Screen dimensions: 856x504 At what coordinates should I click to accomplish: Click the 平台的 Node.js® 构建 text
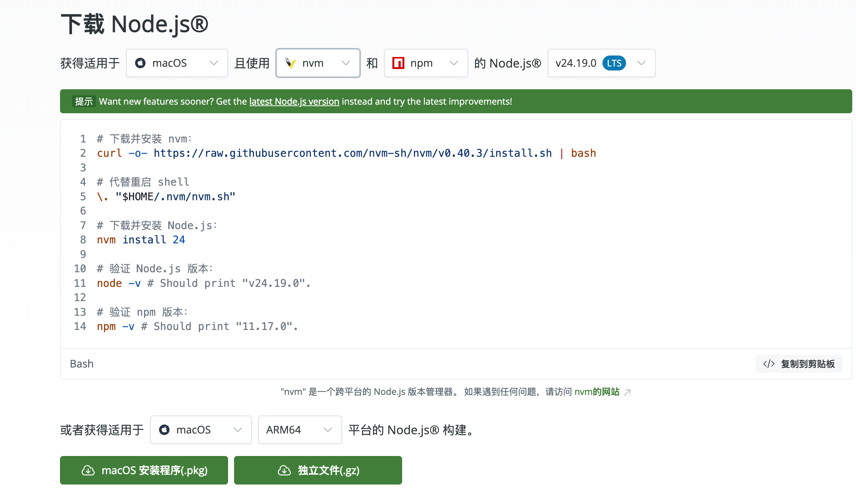click(x=411, y=430)
